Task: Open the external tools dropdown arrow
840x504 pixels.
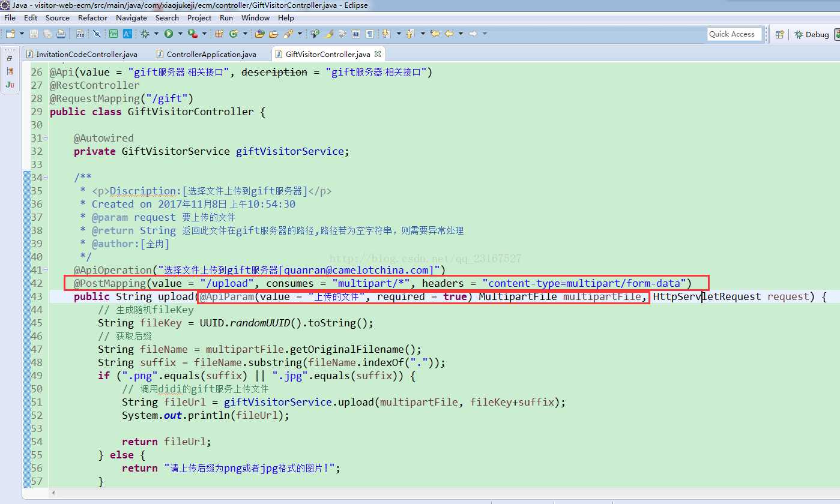Action: (x=204, y=34)
